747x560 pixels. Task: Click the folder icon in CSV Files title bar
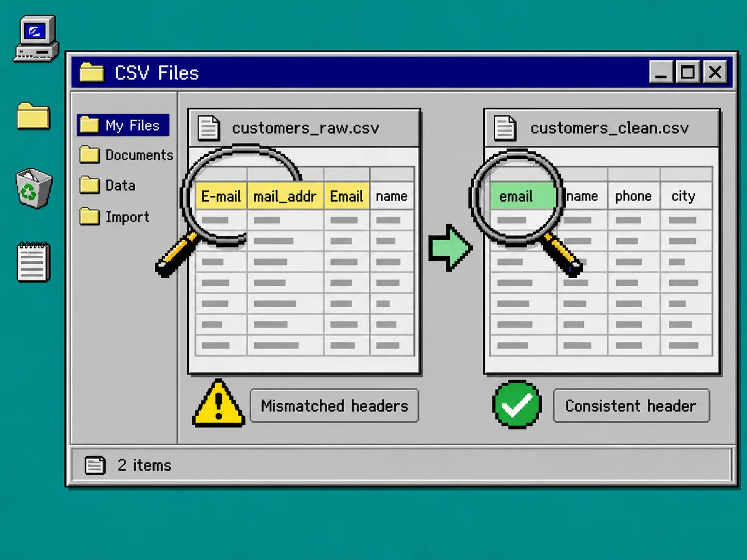(x=92, y=73)
